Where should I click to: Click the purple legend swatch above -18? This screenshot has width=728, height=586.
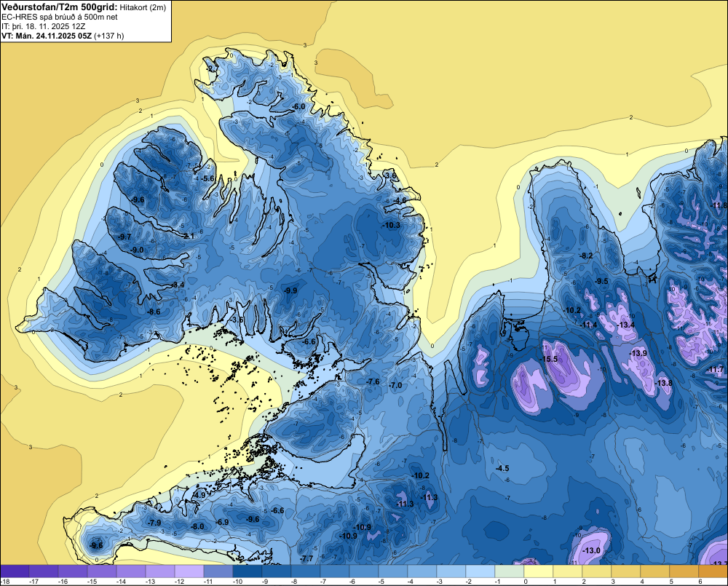click(15, 571)
